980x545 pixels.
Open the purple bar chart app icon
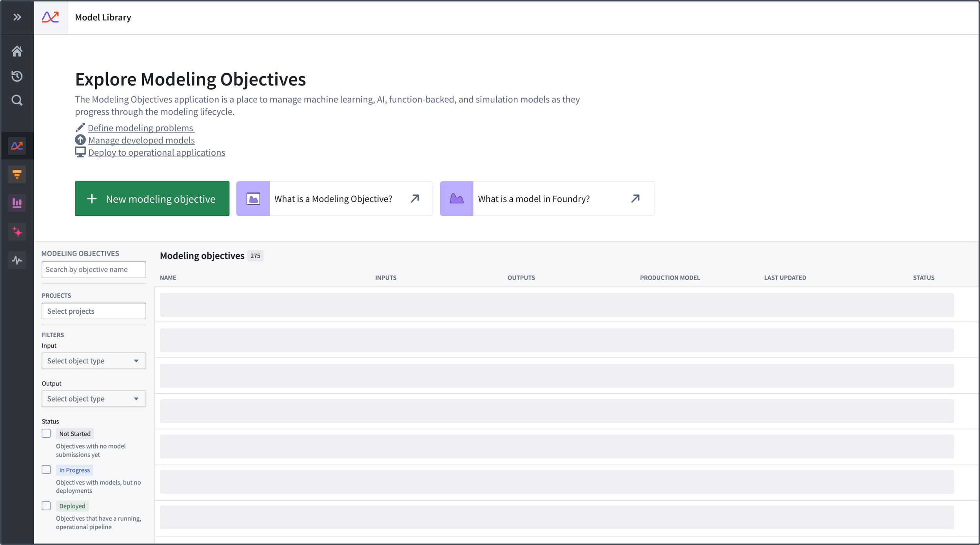(x=17, y=203)
